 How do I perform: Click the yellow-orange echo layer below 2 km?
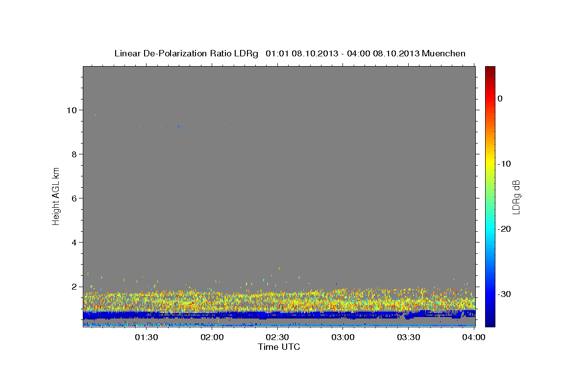(279, 300)
